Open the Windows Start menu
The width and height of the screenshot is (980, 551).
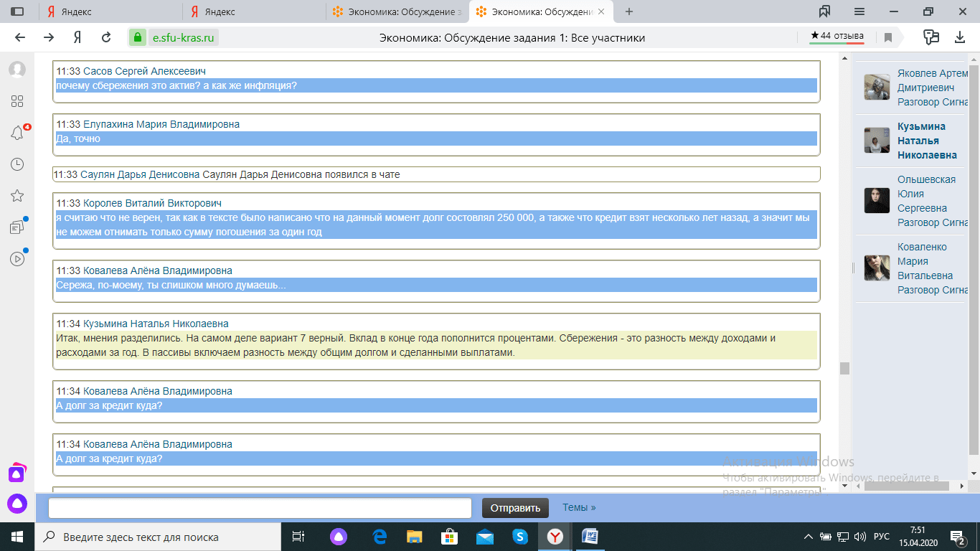click(x=17, y=537)
